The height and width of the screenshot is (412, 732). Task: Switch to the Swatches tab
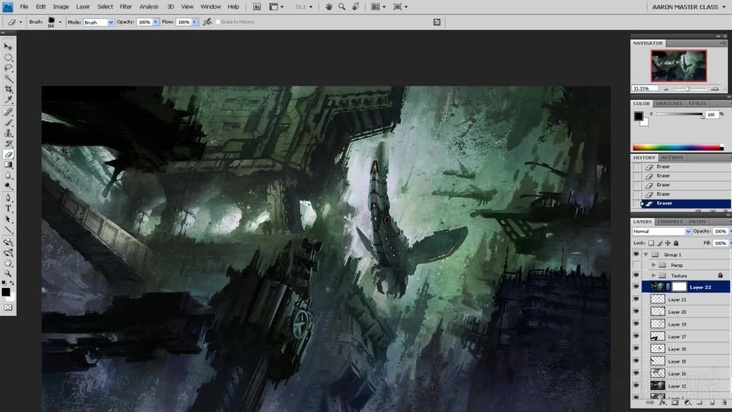pos(669,104)
